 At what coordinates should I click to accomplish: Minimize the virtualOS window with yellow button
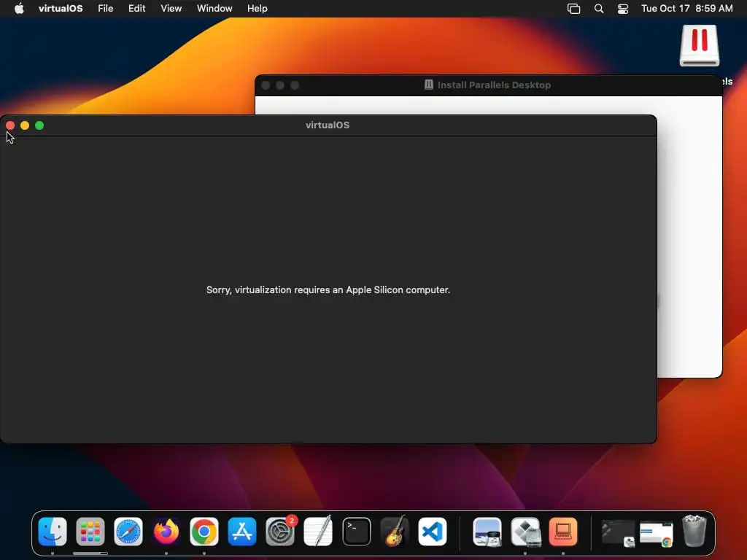[25, 125]
